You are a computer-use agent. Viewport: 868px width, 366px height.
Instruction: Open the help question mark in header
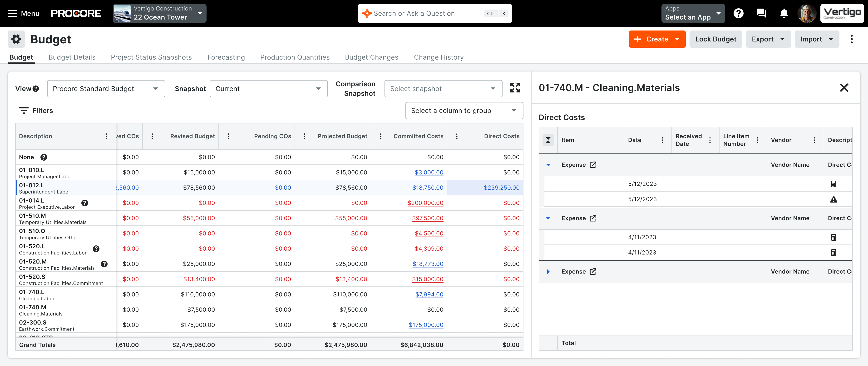pos(738,14)
